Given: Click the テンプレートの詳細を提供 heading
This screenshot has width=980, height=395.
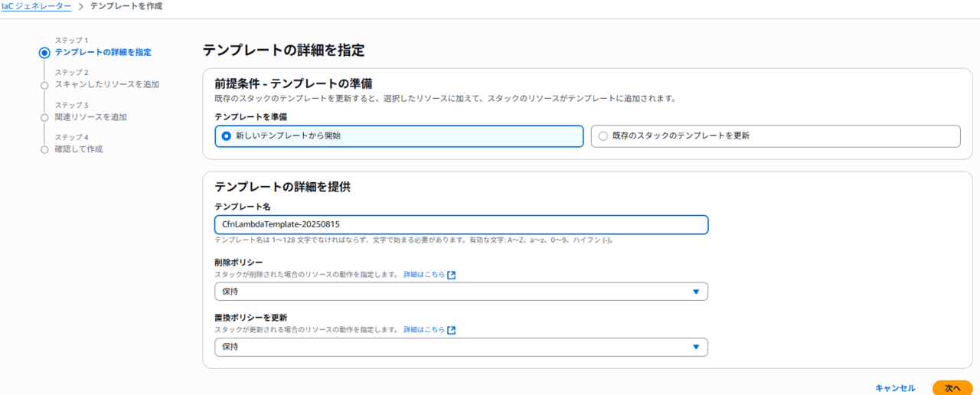Looking at the screenshot, I should tap(283, 186).
